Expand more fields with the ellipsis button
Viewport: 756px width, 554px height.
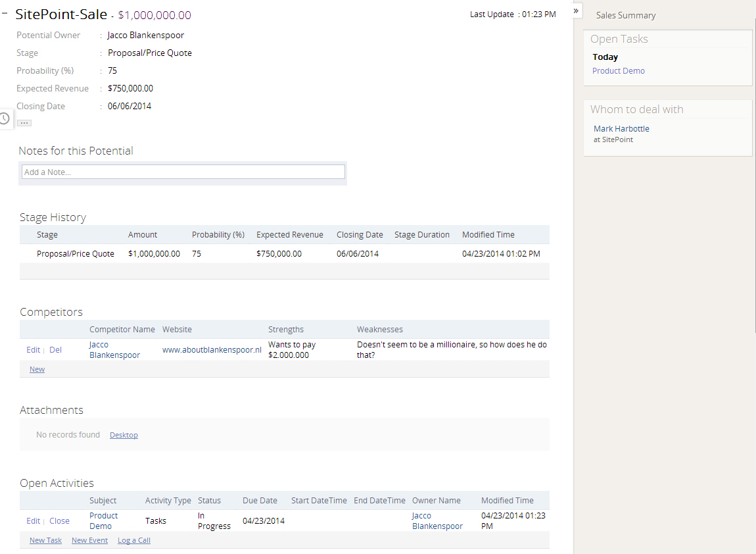pyautogui.click(x=24, y=123)
